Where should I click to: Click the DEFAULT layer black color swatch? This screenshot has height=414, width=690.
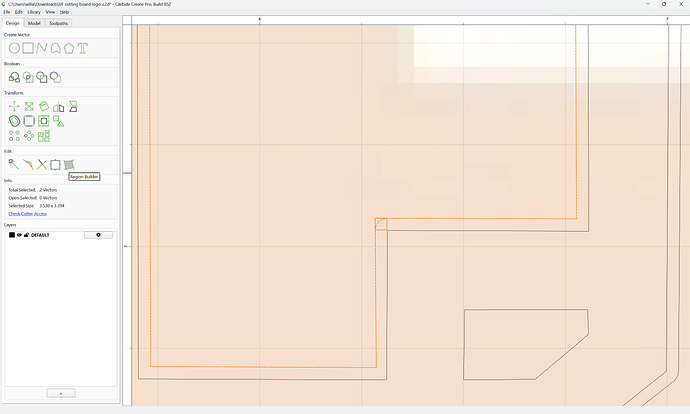click(12, 235)
